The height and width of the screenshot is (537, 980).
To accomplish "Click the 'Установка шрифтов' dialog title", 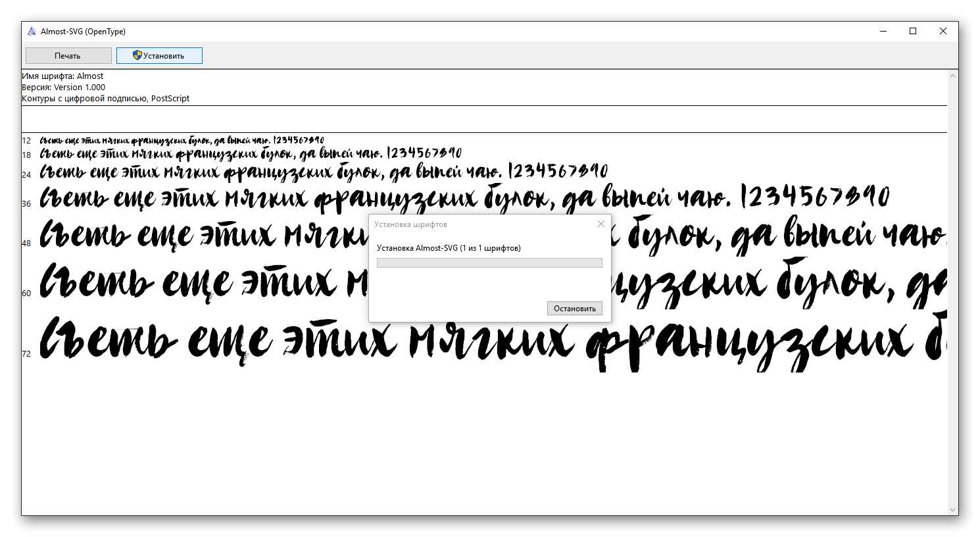I will tap(410, 224).
